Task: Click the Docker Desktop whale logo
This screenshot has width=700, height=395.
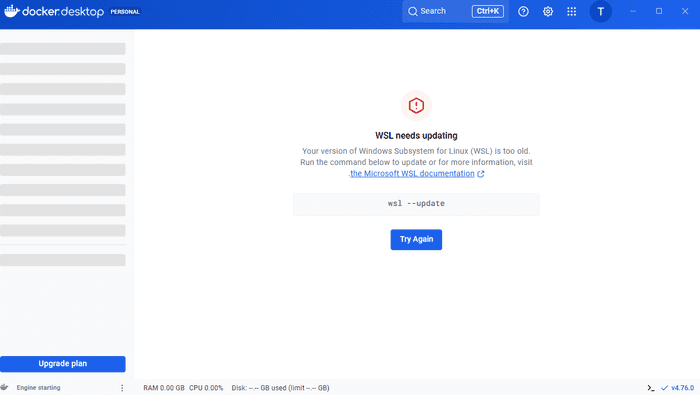Action: (12, 11)
